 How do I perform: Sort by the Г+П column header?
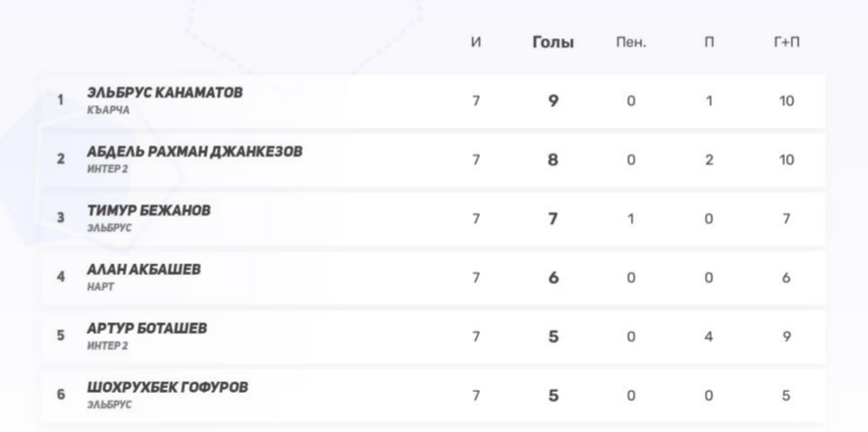786,43
